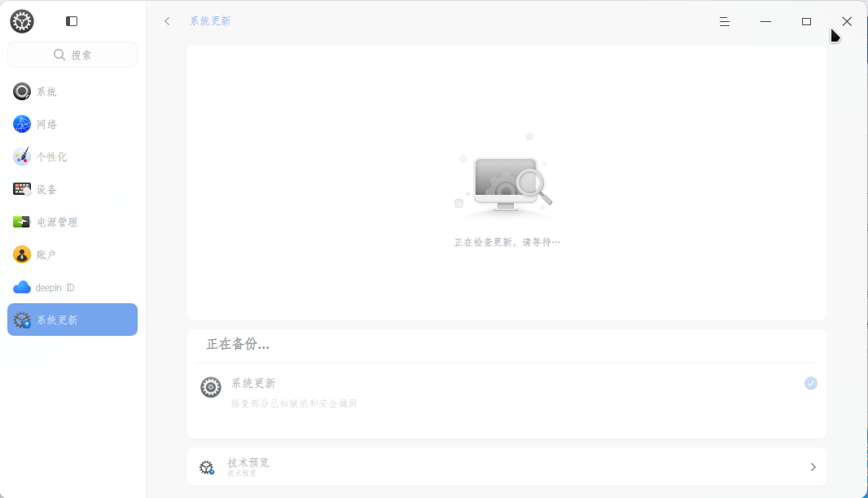Click the gear icon beside 系统更新 update item
Image resolution: width=868 pixels, height=498 pixels.
coord(211,387)
